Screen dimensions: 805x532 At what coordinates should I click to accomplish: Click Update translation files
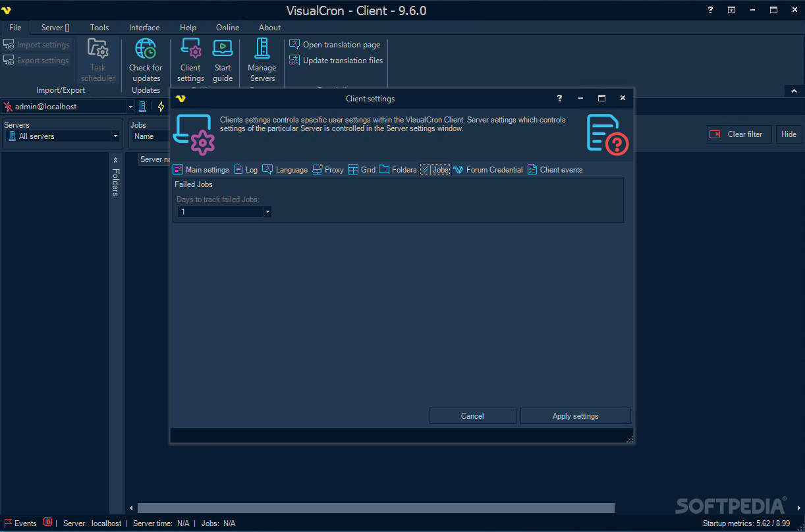tap(336, 61)
